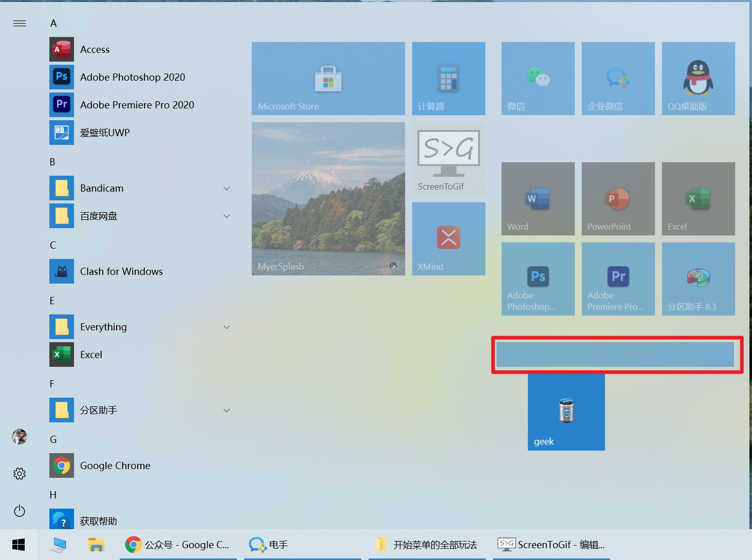Open the PowerPoint tile

tap(618, 199)
